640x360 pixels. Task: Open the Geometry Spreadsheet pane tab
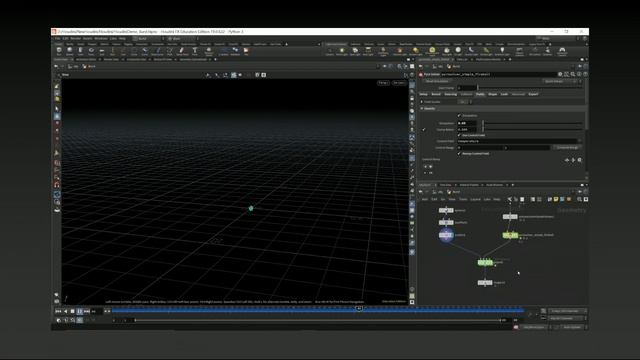[x=193, y=60]
